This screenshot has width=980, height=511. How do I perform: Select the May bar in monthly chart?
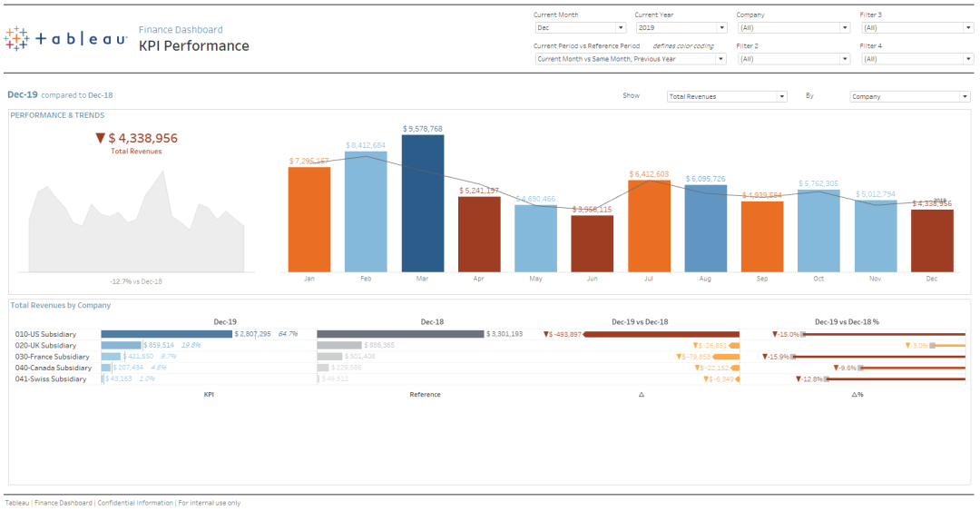[535, 239]
